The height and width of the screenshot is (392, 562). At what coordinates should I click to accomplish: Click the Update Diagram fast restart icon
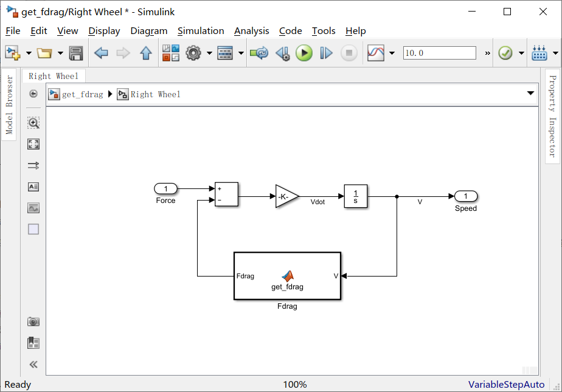[259, 53]
